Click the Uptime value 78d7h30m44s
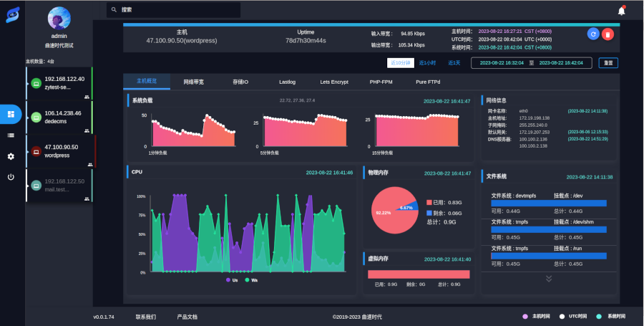The width and height of the screenshot is (644, 326). click(x=306, y=41)
